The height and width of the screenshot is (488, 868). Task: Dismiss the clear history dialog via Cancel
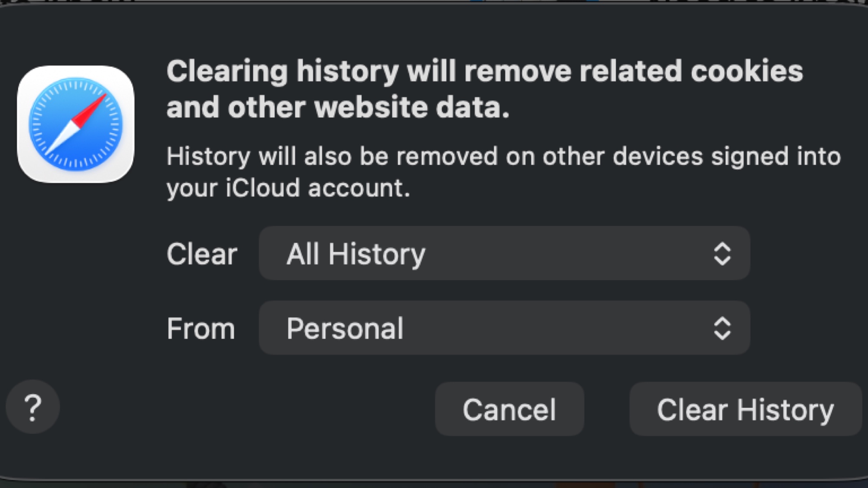509,409
